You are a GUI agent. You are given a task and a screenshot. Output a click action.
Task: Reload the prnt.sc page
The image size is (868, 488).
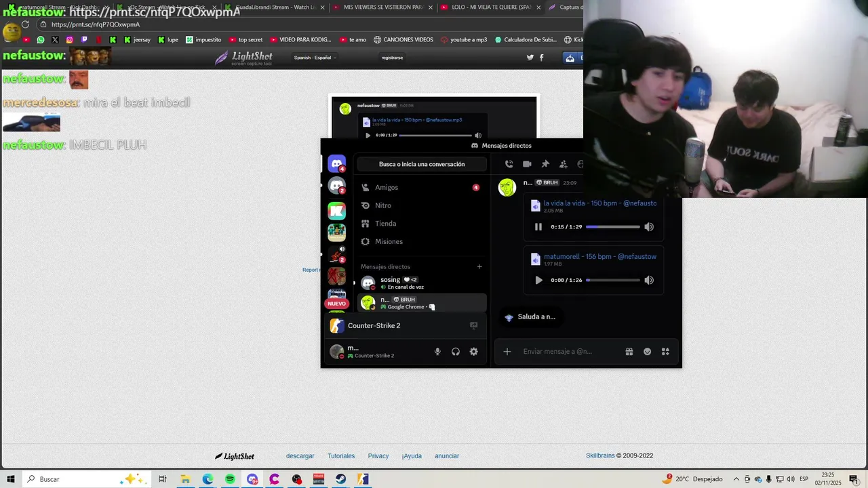[x=25, y=24]
